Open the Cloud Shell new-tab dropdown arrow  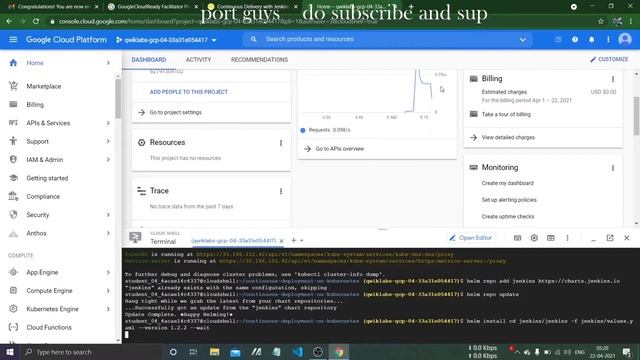(302, 241)
